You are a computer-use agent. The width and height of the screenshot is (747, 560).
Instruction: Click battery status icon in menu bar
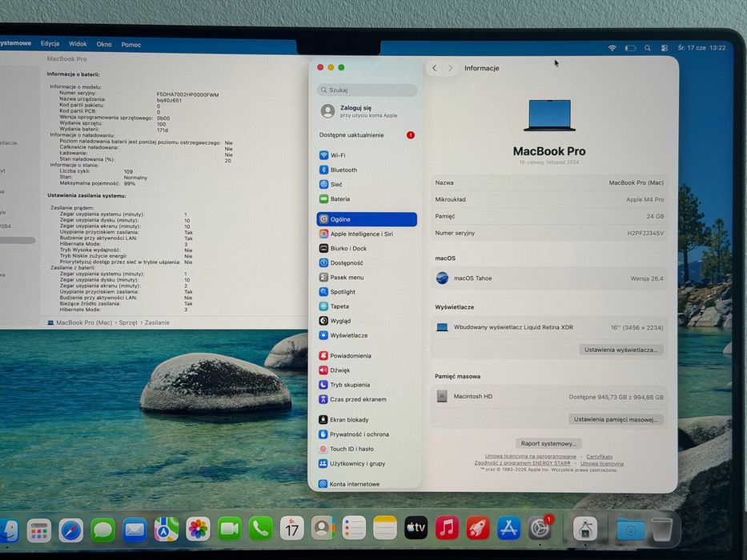(x=630, y=48)
